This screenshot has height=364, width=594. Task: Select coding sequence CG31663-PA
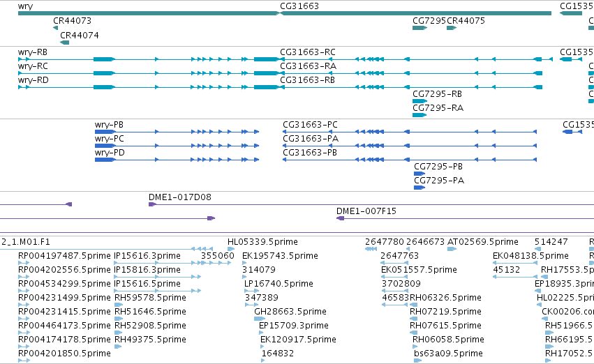[x=310, y=139]
